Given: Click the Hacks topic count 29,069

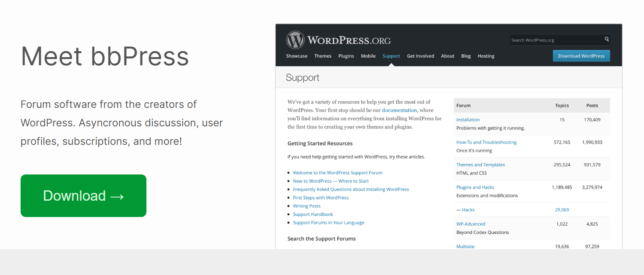Looking at the screenshot, I should pyautogui.click(x=562, y=210).
